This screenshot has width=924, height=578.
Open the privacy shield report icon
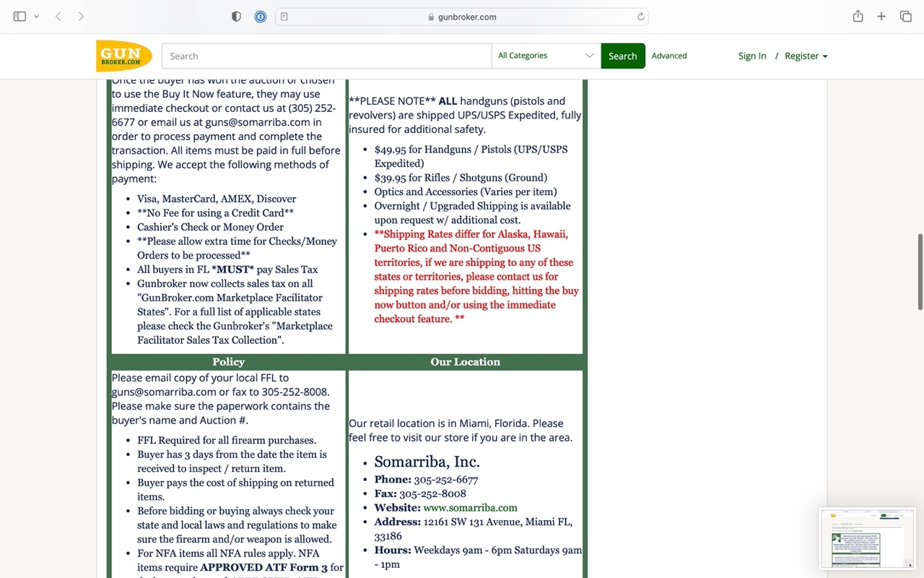click(x=236, y=17)
